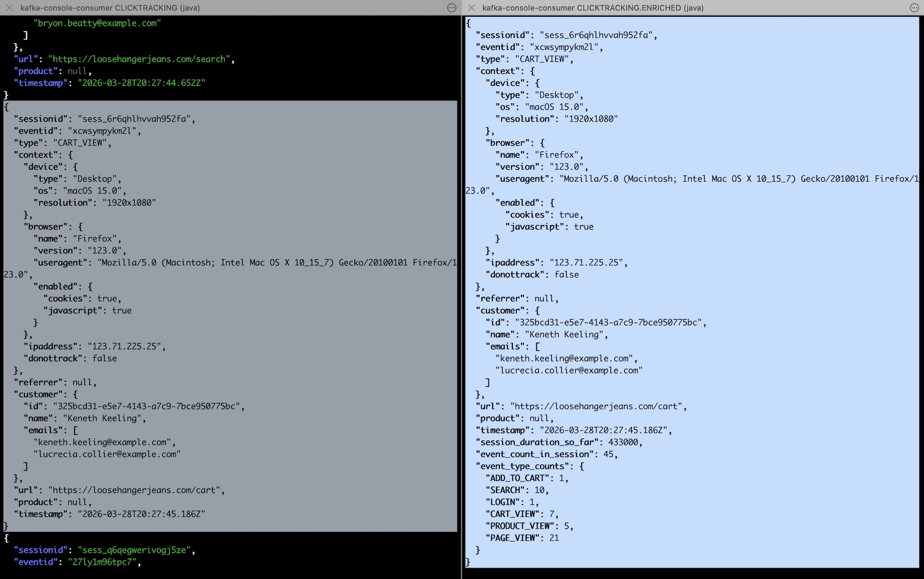Open options menu for CLICKTRACKING.ENRICHED pane
This screenshot has width=924, height=579.
point(914,8)
